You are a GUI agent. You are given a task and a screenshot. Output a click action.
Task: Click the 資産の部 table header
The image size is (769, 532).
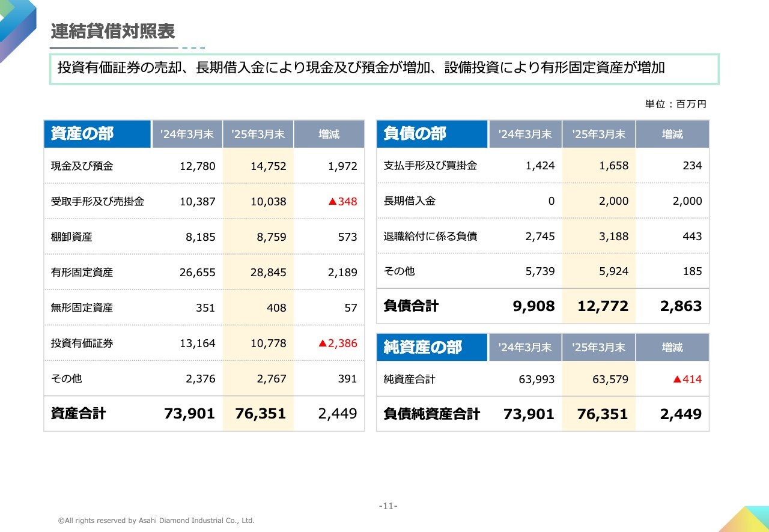pyautogui.click(x=97, y=134)
